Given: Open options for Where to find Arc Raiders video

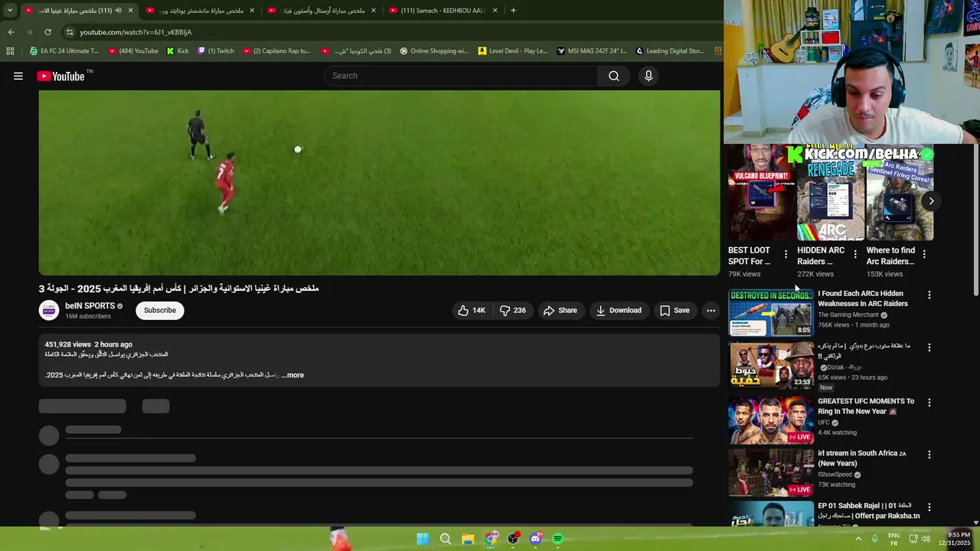Looking at the screenshot, I should tap(924, 254).
